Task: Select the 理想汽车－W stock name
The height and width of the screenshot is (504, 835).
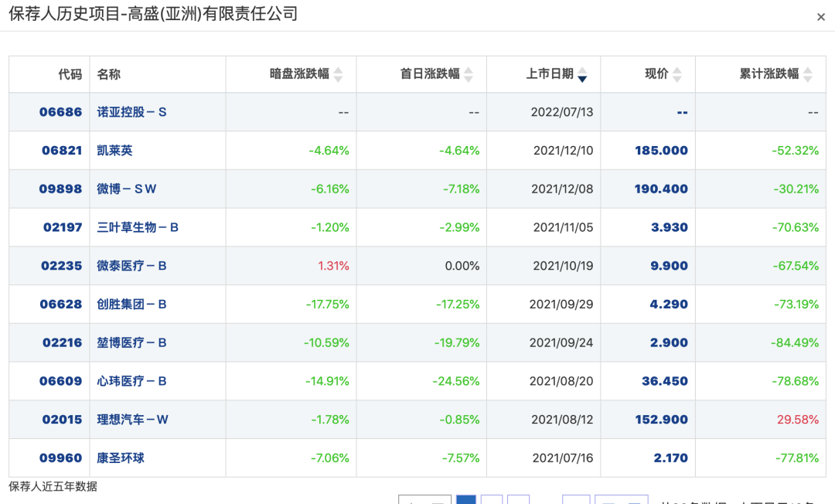Action: click(x=133, y=420)
